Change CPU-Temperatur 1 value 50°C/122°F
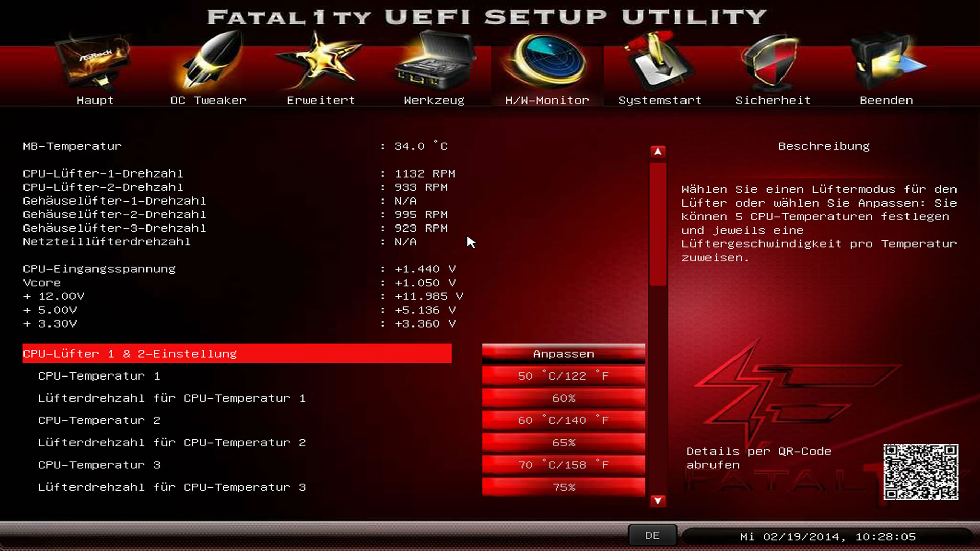980x551 pixels. pyautogui.click(x=563, y=376)
